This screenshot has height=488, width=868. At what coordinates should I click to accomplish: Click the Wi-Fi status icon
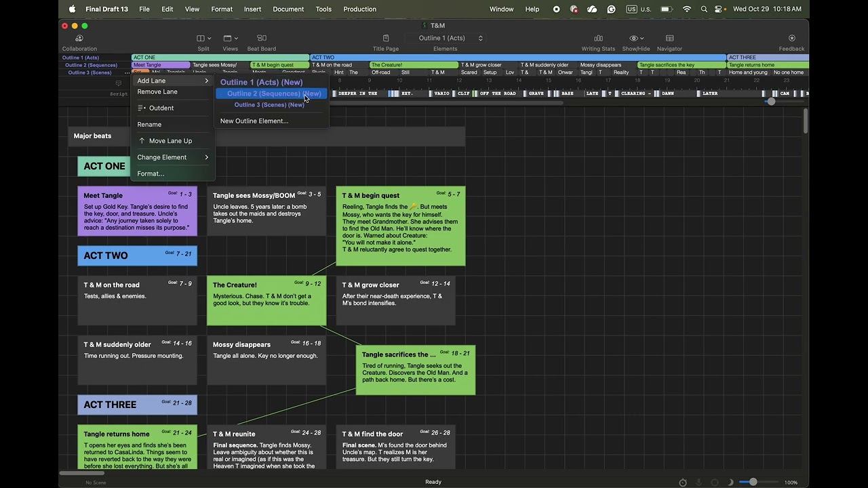(686, 9)
